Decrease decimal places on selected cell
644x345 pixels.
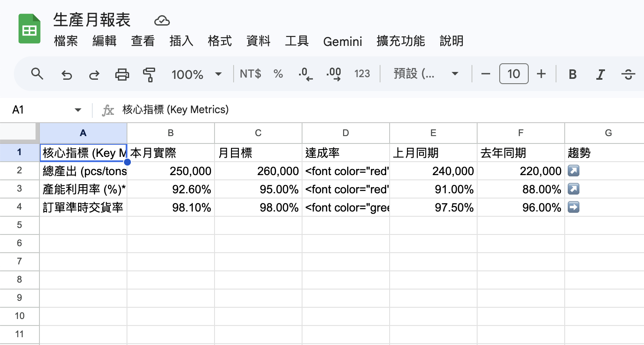pyautogui.click(x=306, y=74)
